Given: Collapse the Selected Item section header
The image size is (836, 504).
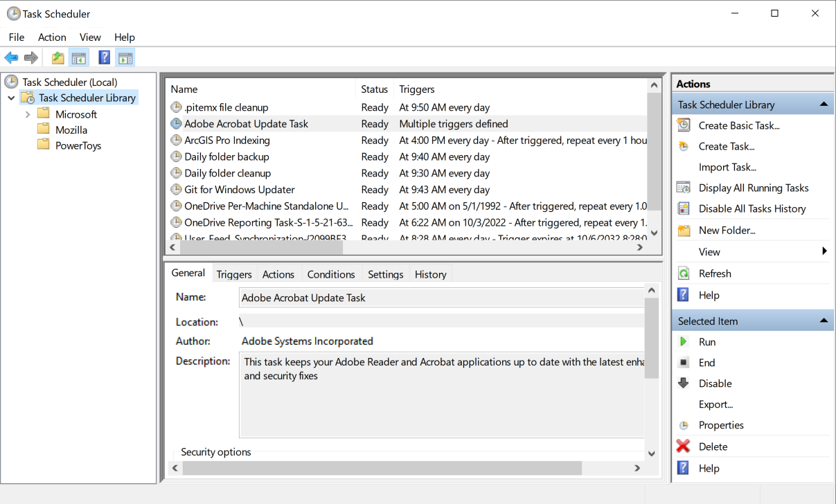Looking at the screenshot, I should [824, 320].
